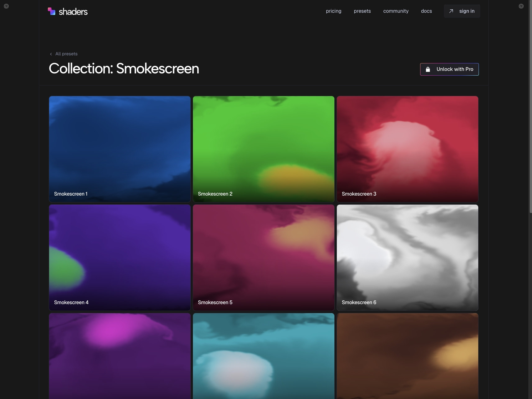
Task: Open the teal preset with white cloud
Action: 264,356
